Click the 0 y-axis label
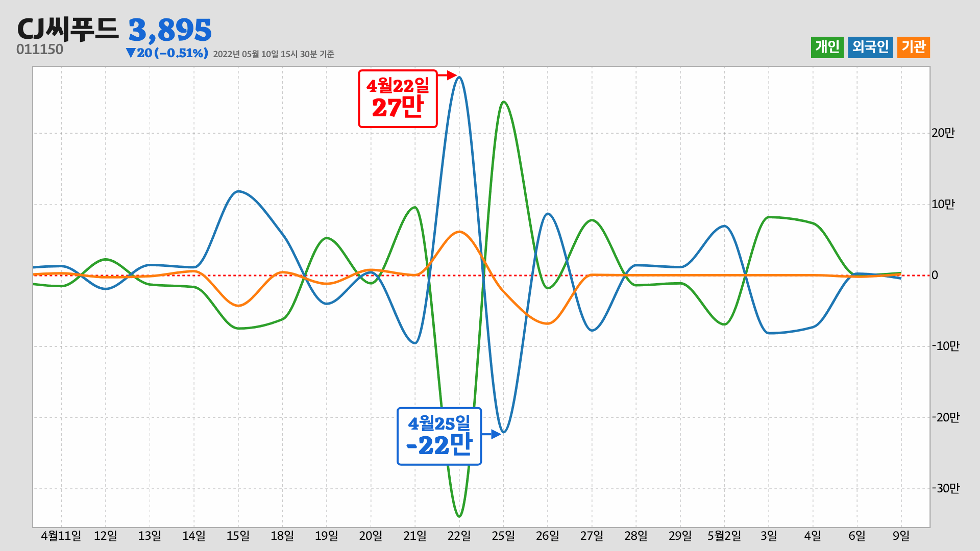980x551 pixels. coord(935,275)
